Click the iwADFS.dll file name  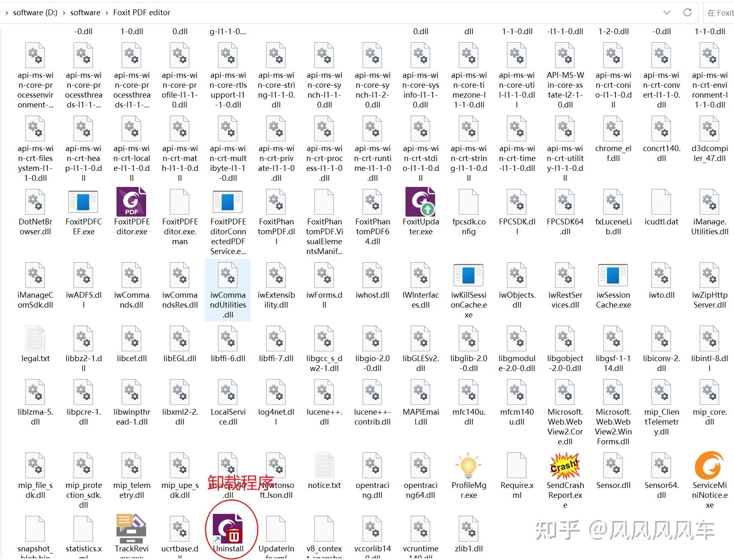84,300
